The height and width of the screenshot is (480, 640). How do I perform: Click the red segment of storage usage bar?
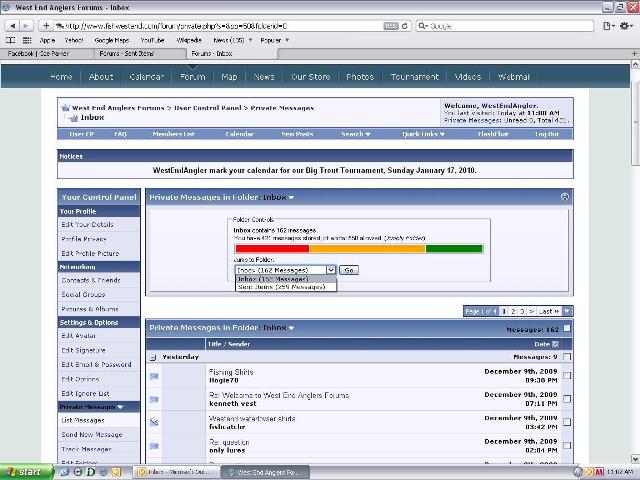point(270,250)
